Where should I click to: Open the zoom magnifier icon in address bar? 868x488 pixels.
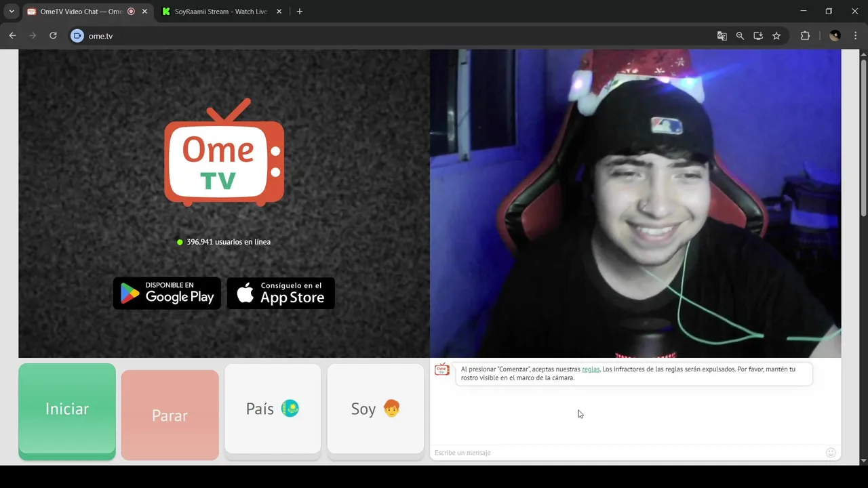tap(741, 36)
